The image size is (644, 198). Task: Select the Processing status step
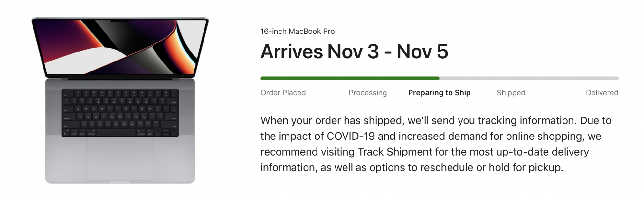[x=368, y=93]
